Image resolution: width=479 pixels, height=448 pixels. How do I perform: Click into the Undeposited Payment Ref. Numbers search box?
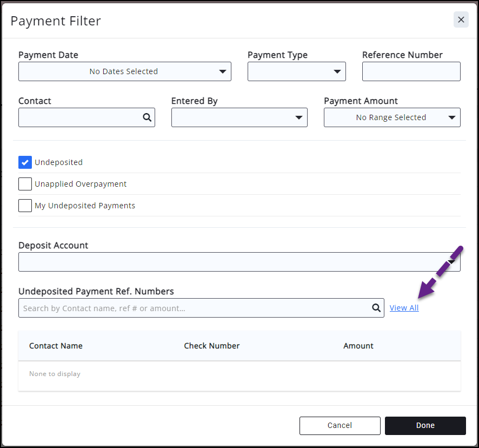pos(195,308)
